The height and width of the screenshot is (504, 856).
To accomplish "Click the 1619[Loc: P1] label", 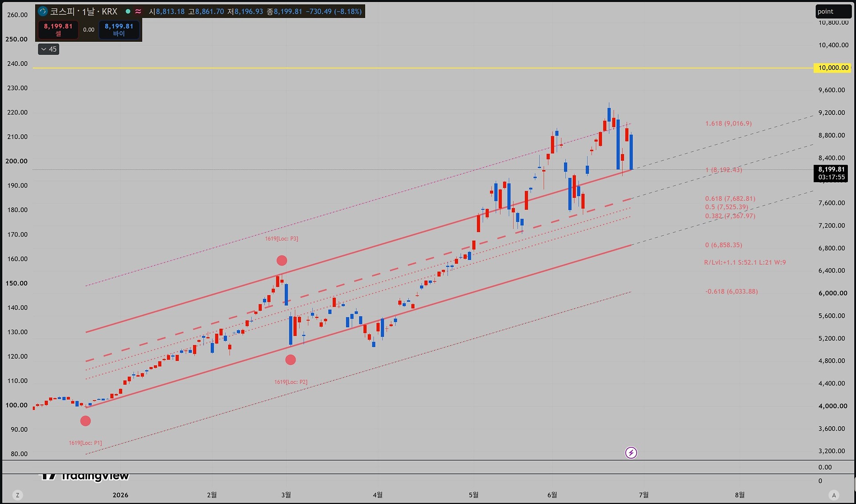I will click(85, 443).
